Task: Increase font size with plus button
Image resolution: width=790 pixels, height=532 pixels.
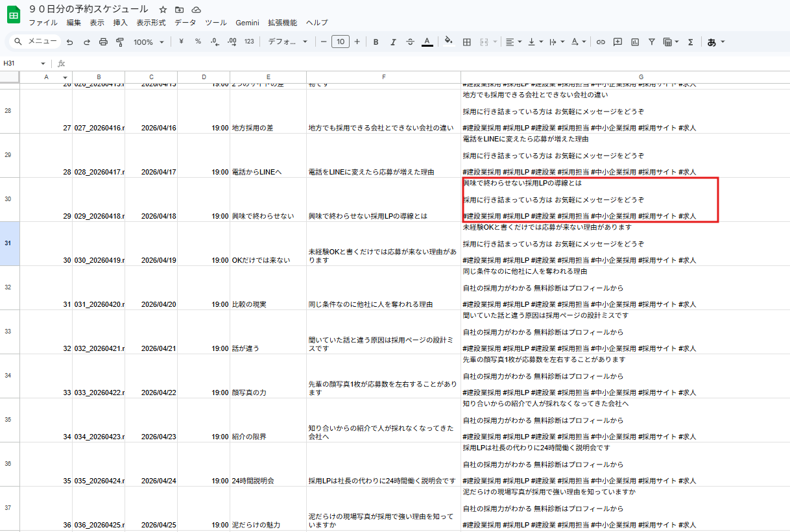Action: click(x=357, y=42)
